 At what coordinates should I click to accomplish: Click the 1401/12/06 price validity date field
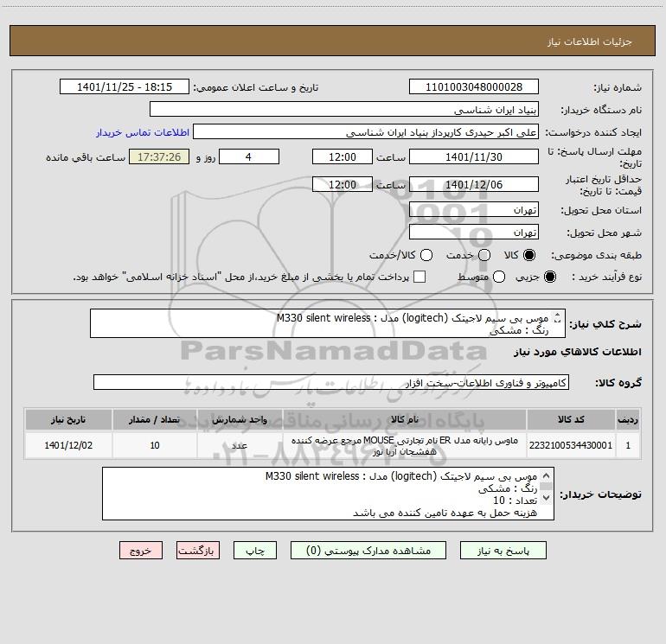[474, 184]
